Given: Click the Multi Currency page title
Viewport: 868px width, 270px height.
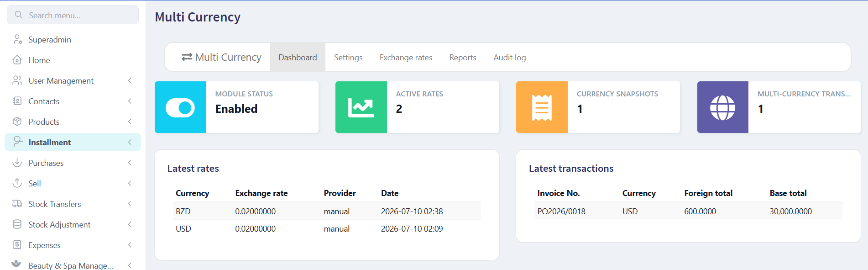Looking at the screenshot, I should coord(198,17).
